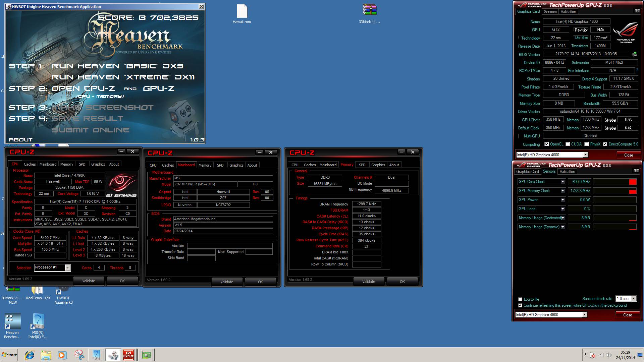644x362 pixels.
Task: Select MSI Intel Extreme Tuning desktop shortcut
Action: 38,326
